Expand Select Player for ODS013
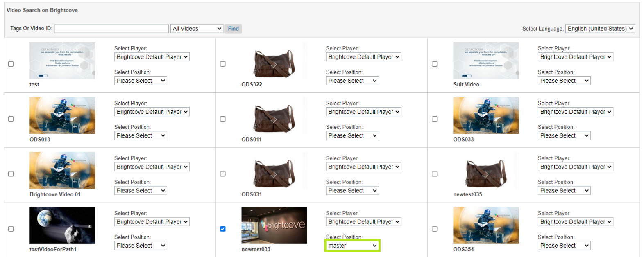Viewport: 644px width, 257px height. tap(152, 112)
